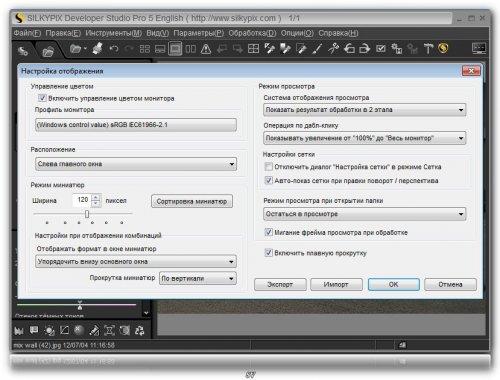500x380 pixels.
Task: Toggle the warning triangle icon in toolbar
Action: (206, 49)
